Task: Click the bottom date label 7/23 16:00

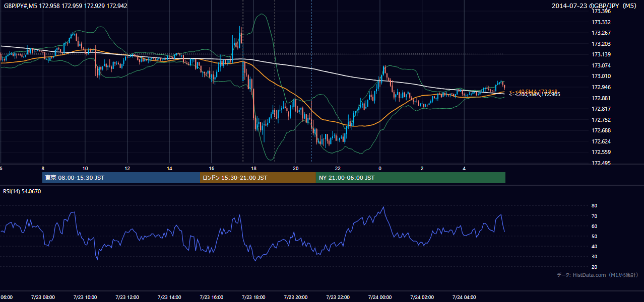Action: (x=211, y=297)
